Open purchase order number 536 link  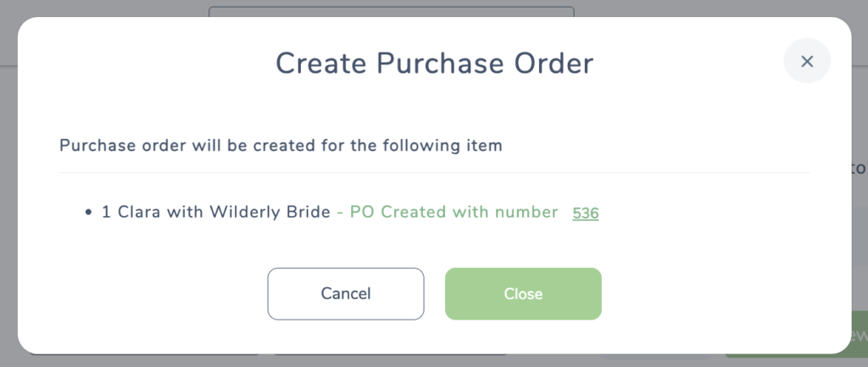586,213
